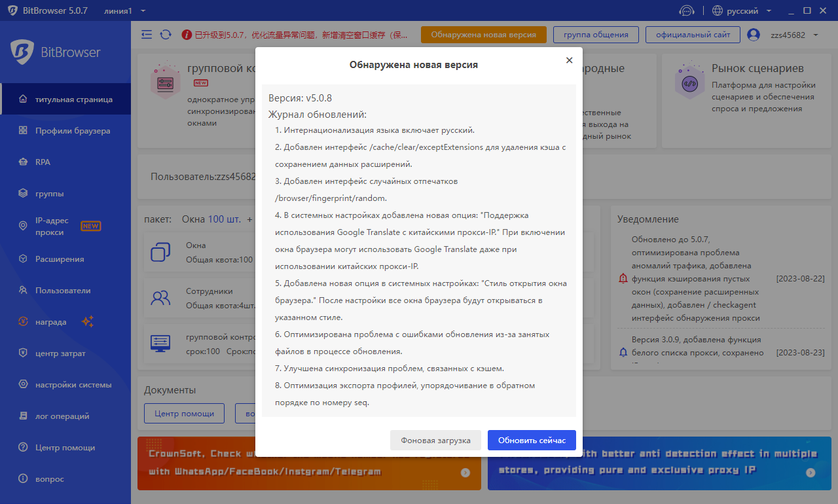The image size is (838, 504).
Task: Click the Центр помощи question-mark icon
Action: click(23, 448)
